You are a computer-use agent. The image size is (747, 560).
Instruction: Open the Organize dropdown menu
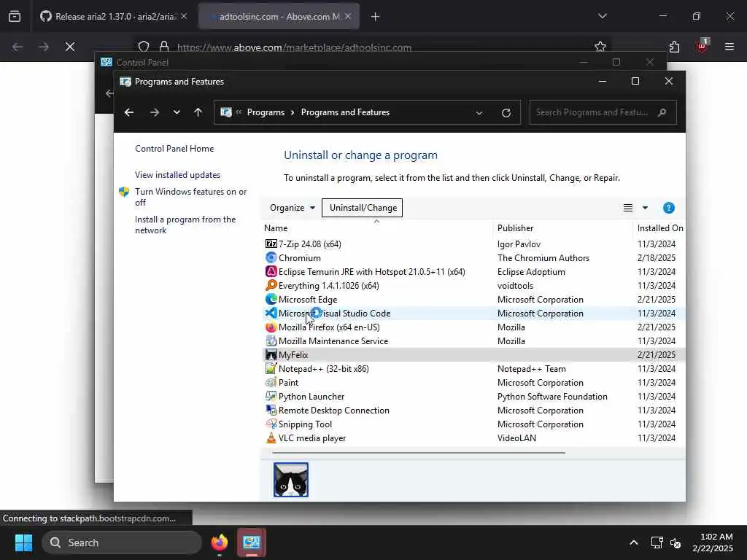coord(292,208)
